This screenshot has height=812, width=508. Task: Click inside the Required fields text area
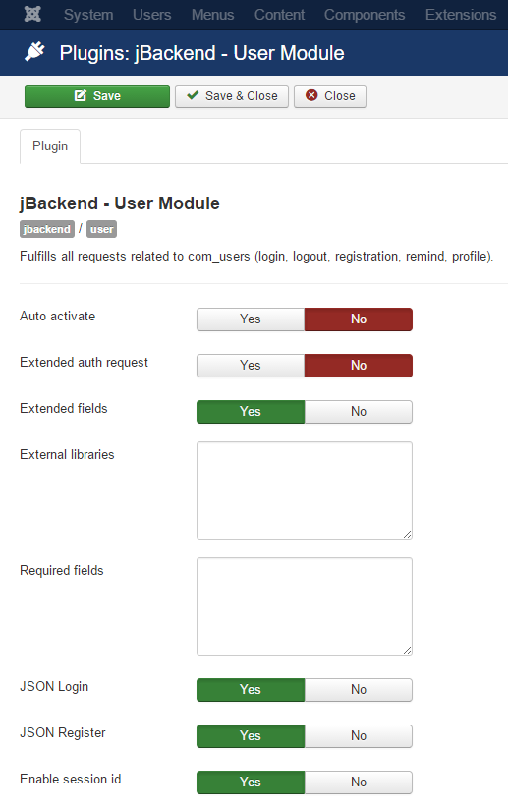pos(305,607)
